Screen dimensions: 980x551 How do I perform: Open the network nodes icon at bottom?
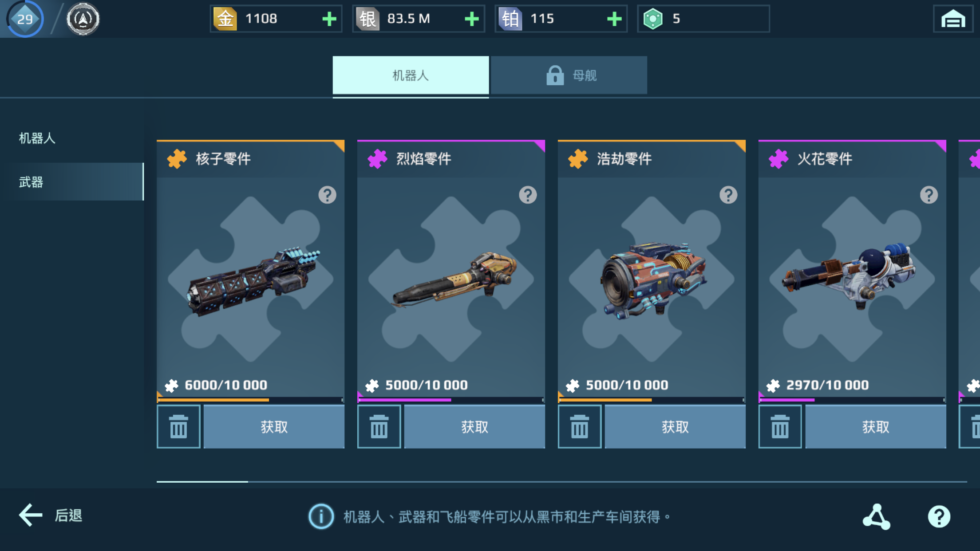tap(877, 516)
